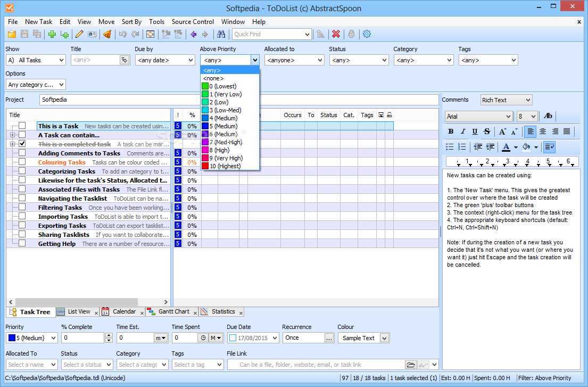Screen dimensions: 588x387
Task: Toggle the word wrap icon
Action: tap(550, 146)
